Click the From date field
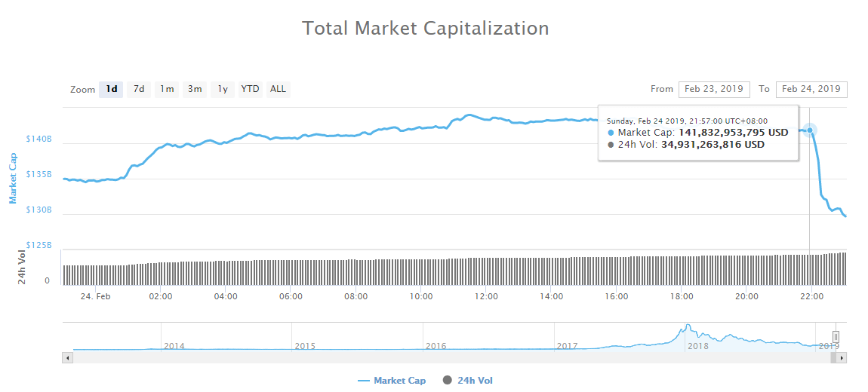Image resolution: width=868 pixels, height=392 pixels. coord(713,89)
